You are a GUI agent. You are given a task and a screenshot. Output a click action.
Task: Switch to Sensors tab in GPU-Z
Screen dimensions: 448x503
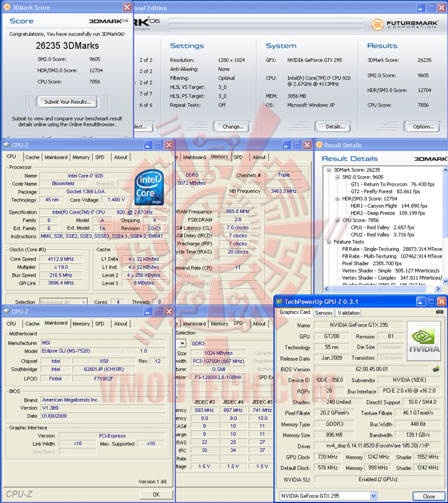click(324, 313)
